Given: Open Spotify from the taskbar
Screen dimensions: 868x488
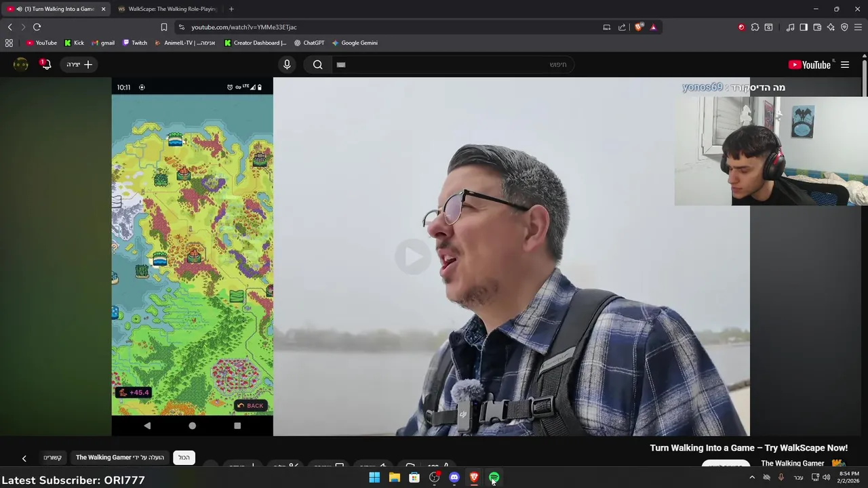Looking at the screenshot, I should coord(494,478).
